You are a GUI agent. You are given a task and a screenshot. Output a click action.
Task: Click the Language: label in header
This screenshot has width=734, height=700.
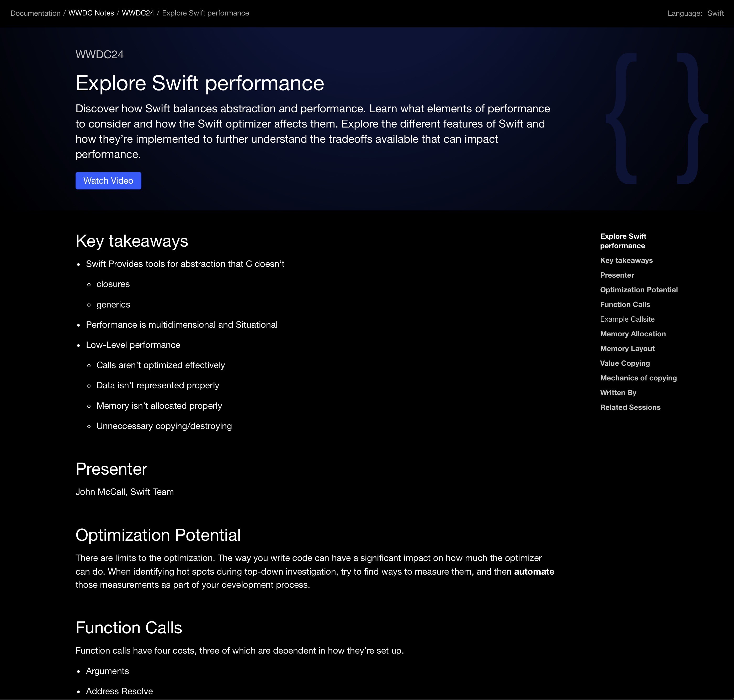pos(685,13)
